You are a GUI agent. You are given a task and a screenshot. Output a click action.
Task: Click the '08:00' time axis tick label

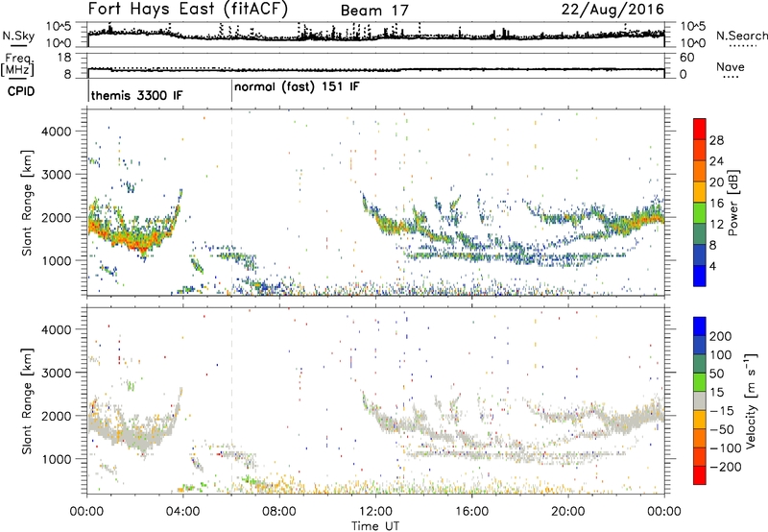click(x=279, y=512)
